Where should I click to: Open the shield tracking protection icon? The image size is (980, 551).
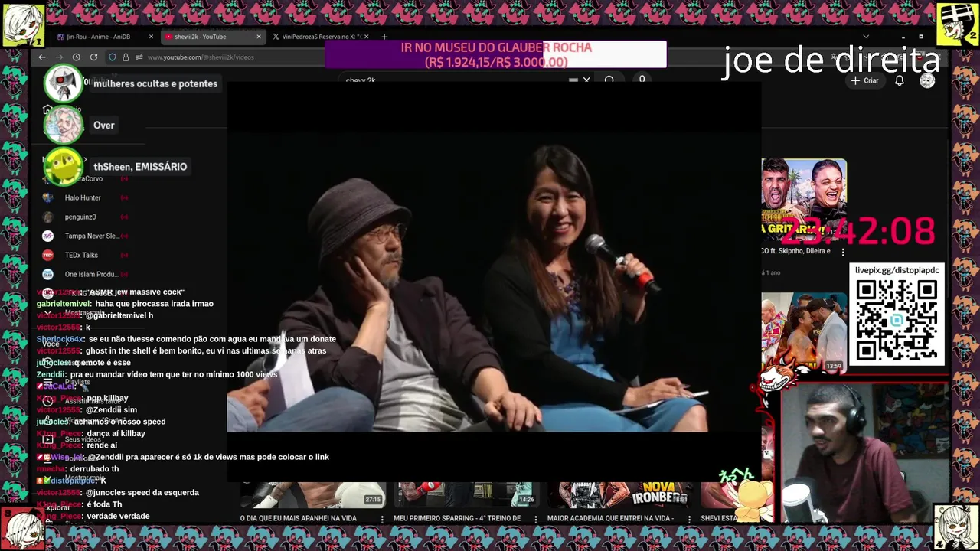[x=113, y=57]
